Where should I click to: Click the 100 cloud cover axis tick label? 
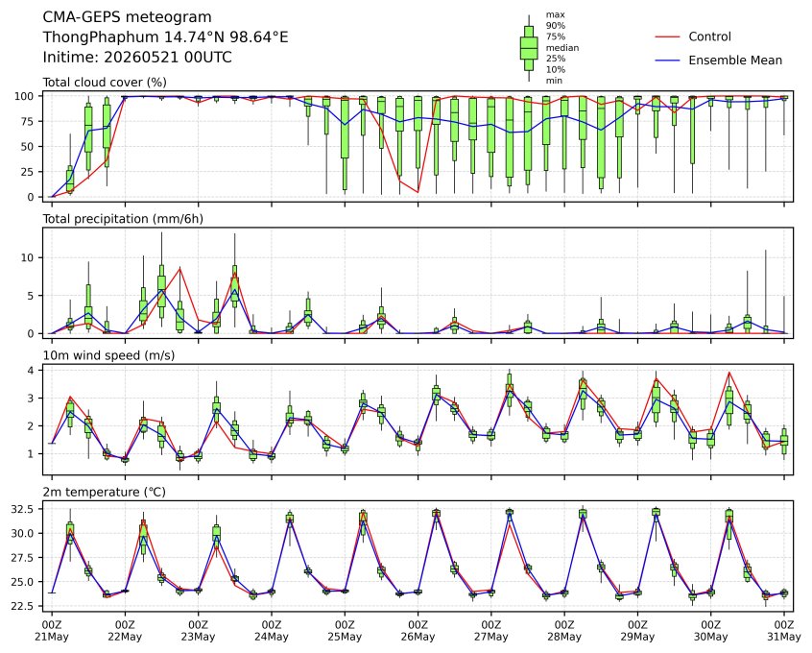pos(24,96)
